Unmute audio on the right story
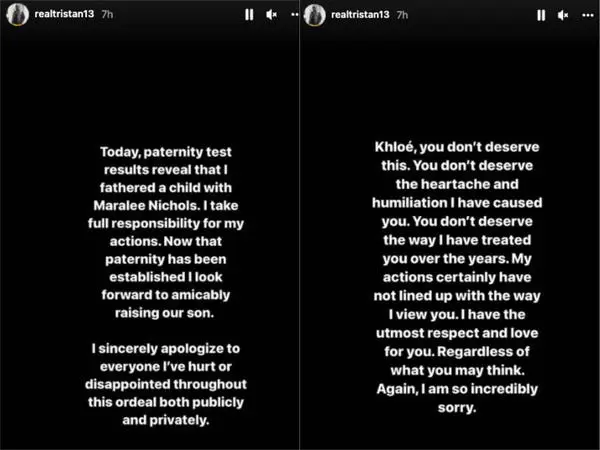The image size is (600, 450). tap(563, 15)
